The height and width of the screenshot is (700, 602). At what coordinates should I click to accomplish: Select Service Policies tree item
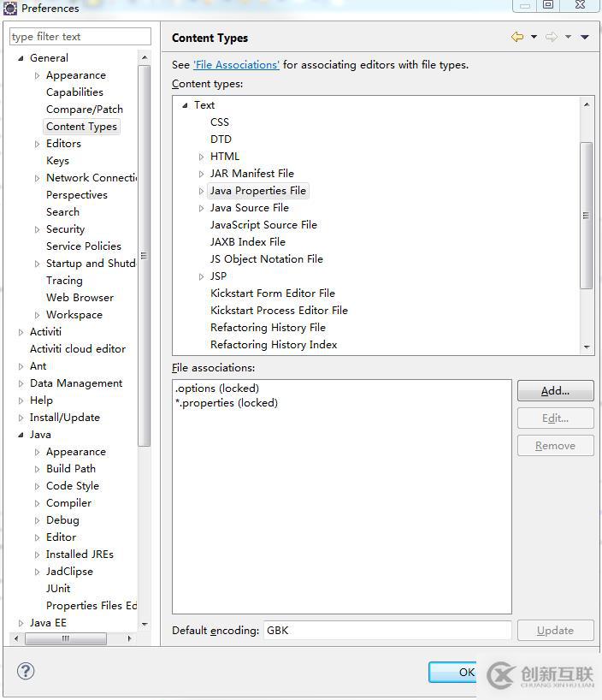[84, 246]
